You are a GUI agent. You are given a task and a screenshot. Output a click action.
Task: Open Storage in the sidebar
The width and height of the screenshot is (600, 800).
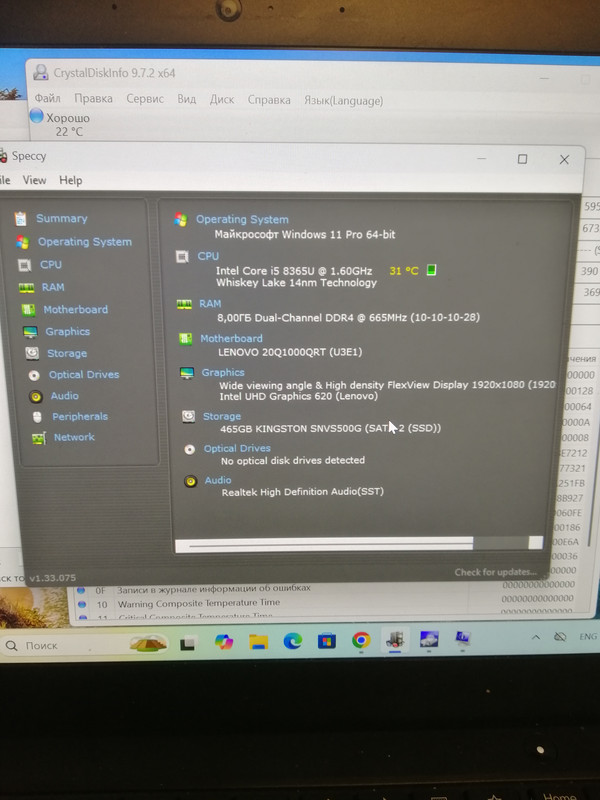point(67,353)
